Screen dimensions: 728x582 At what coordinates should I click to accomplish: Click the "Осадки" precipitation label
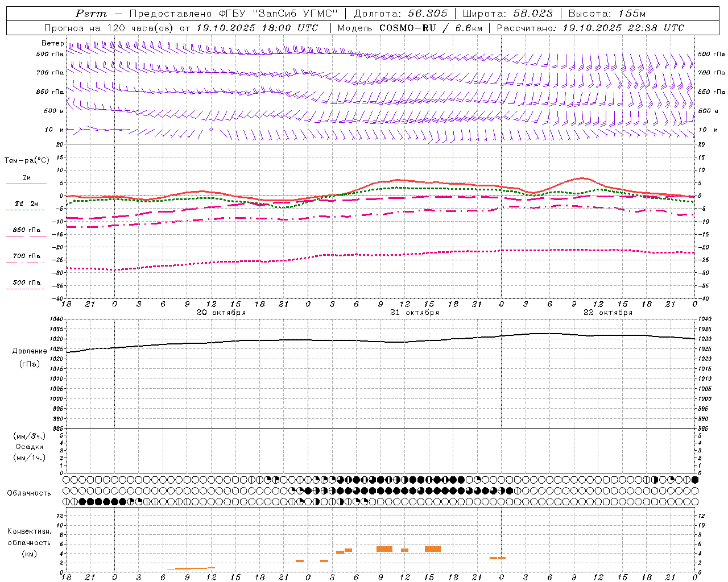coord(29,447)
